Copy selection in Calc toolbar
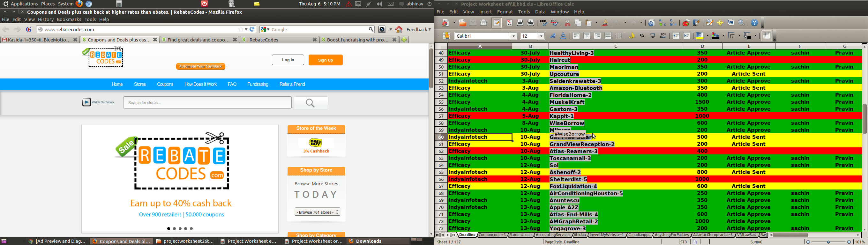The width and height of the screenshot is (868, 245). click(578, 23)
